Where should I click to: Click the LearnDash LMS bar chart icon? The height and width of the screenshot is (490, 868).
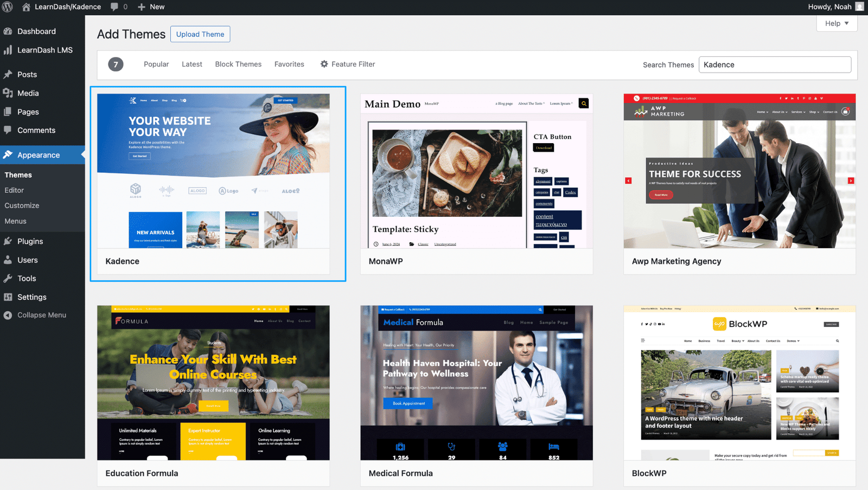tap(8, 50)
